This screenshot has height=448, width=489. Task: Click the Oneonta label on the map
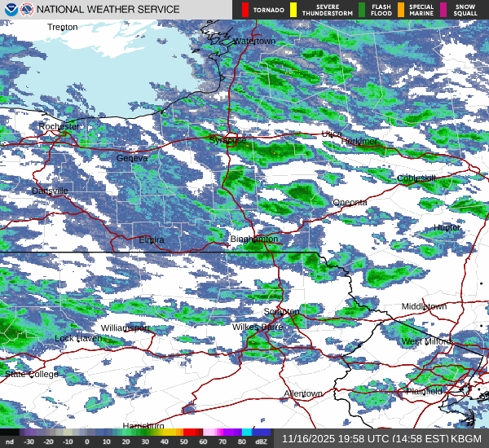[x=350, y=202]
